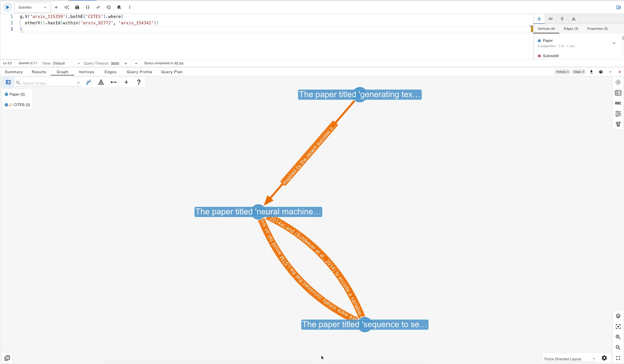Click the hierarchy tree layout icon
The height and width of the screenshot is (364, 624).
click(x=101, y=82)
